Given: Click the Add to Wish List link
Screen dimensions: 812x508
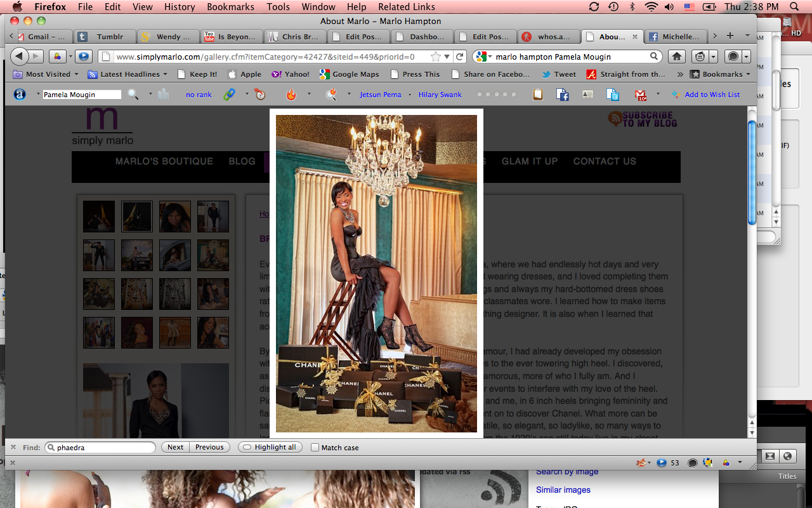Looking at the screenshot, I should click(712, 95).
